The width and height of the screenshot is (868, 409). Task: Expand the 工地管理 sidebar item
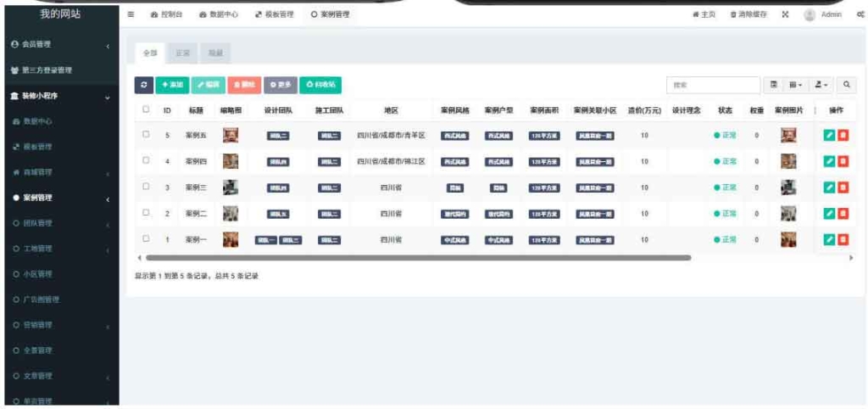coord(61,249)
